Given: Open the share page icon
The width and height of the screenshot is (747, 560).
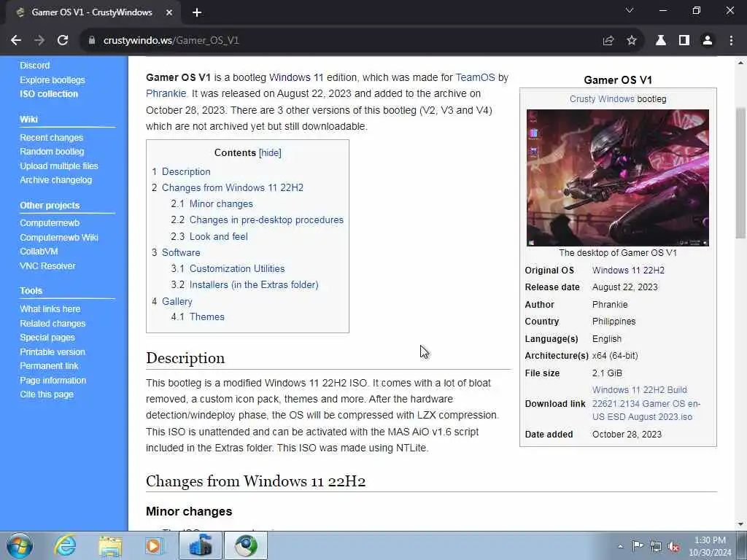Looking at the screenshot, I should (x=608, y=41).
